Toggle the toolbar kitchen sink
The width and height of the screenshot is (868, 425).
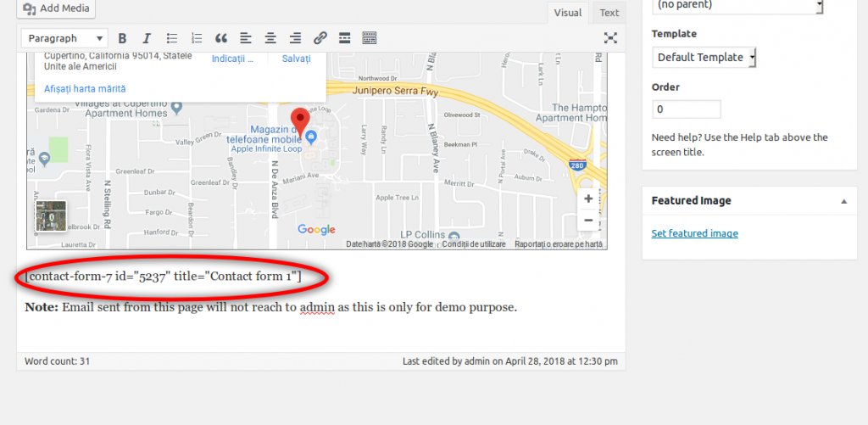tap(369, 38)
